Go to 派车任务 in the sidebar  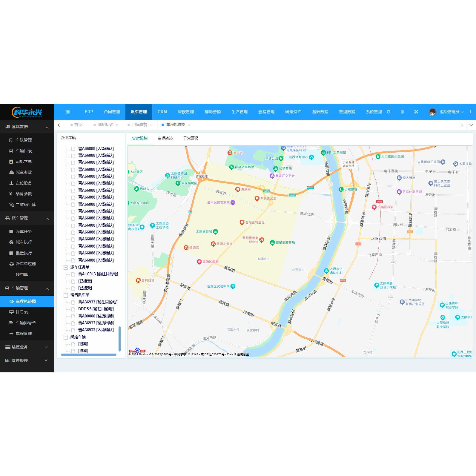(24, 232)
